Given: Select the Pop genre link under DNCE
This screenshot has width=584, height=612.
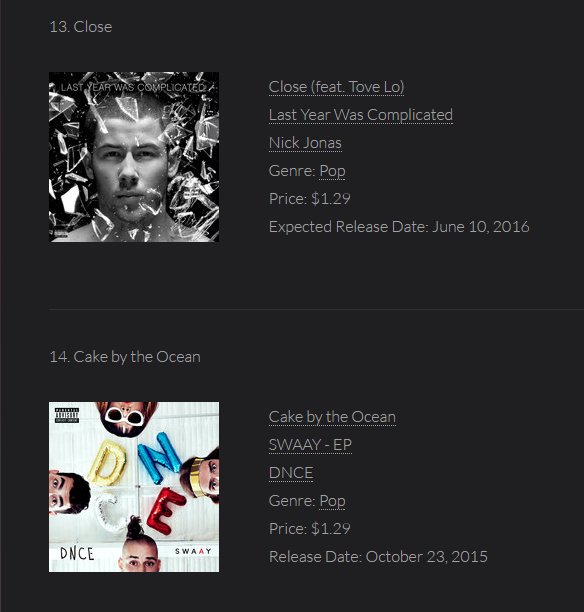Looking at the screenshot, I should click(332, 501).
